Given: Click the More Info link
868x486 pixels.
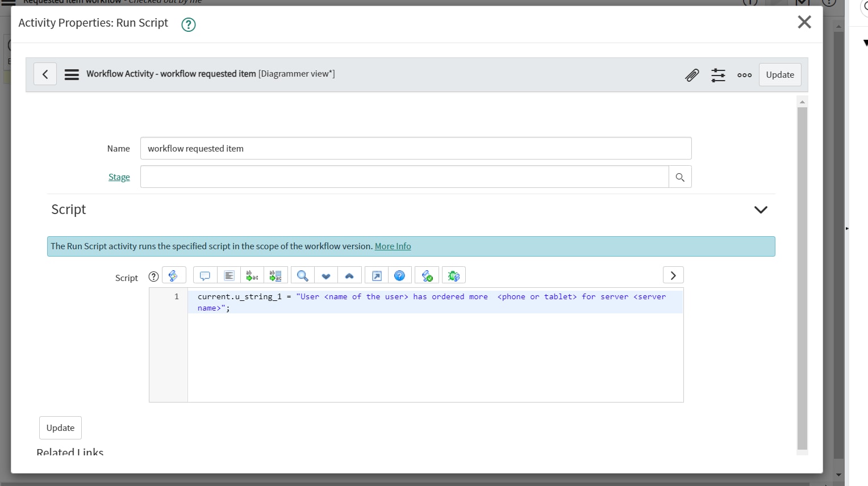Looking at the screenshot, I should point(393,246).
